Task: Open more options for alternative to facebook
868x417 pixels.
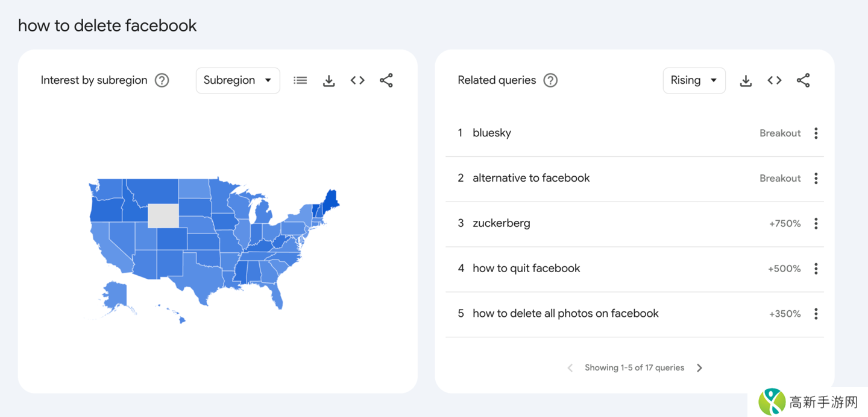Action: (816, 179)
